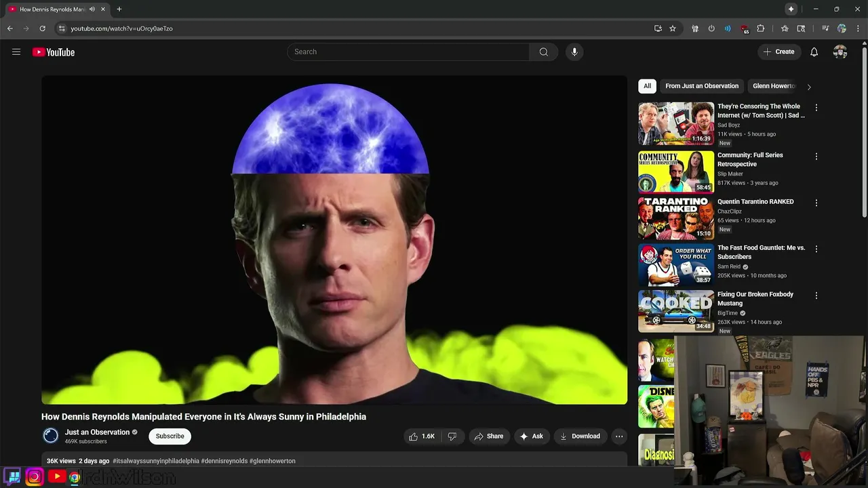The height and width of the screenshot is (488, 868).
Task: Open Gemini sparkle button in title bar
Action: (x=791, y=9)
